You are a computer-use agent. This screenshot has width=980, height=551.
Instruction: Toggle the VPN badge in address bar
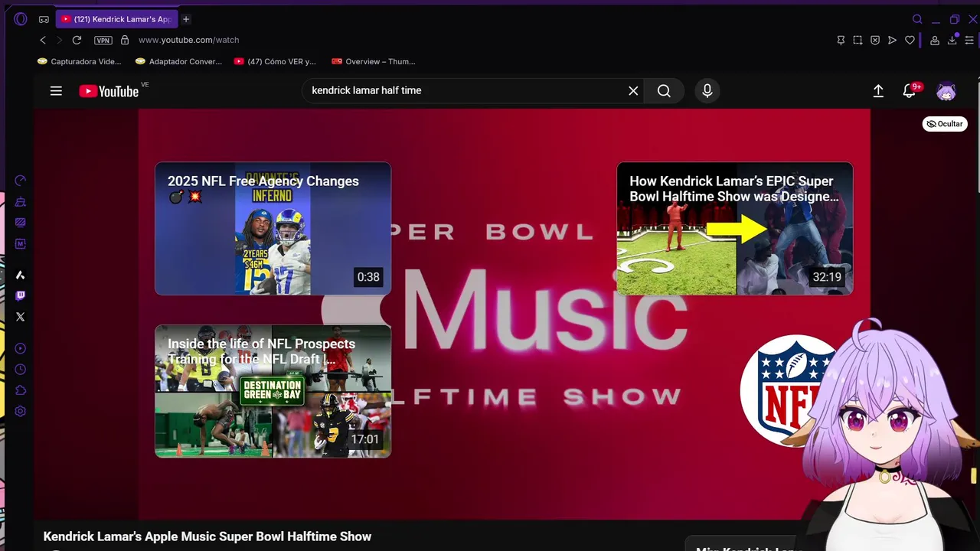[103, 40]
